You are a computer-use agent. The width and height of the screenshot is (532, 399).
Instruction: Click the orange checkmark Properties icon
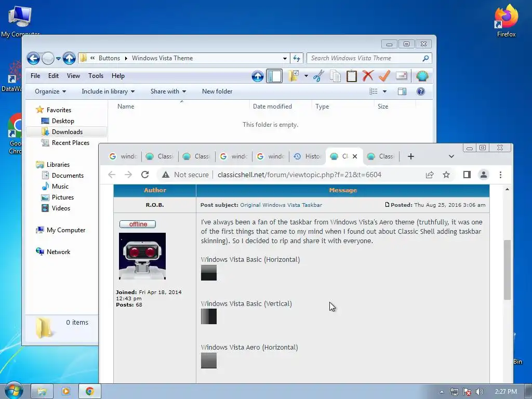[384, 76]
